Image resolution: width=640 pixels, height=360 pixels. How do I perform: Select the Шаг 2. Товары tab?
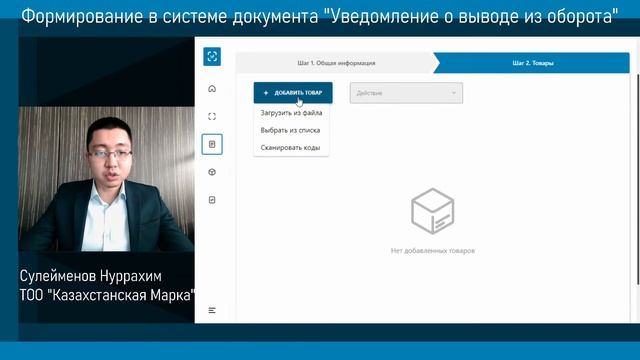coord(533,63)
